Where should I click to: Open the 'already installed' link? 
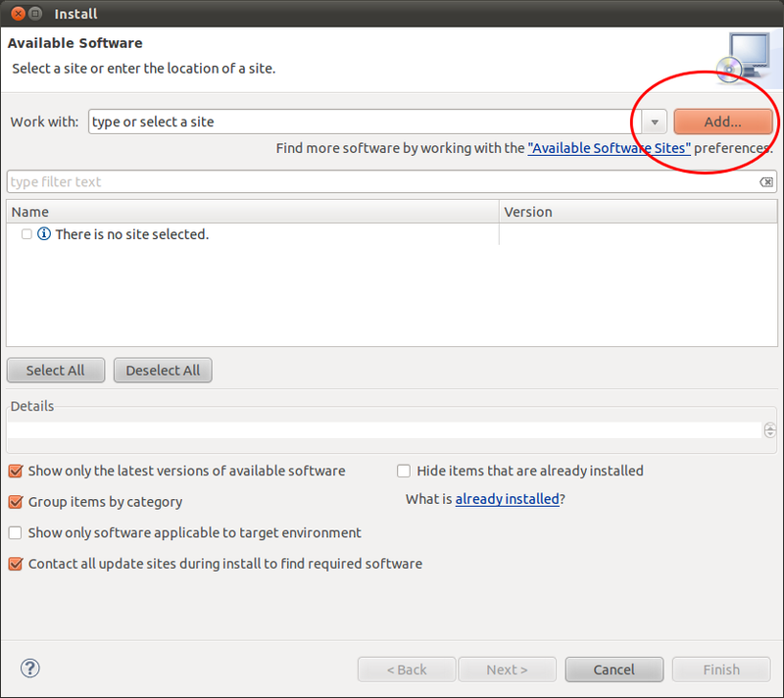pyautogui.click(x=507, y=499)
